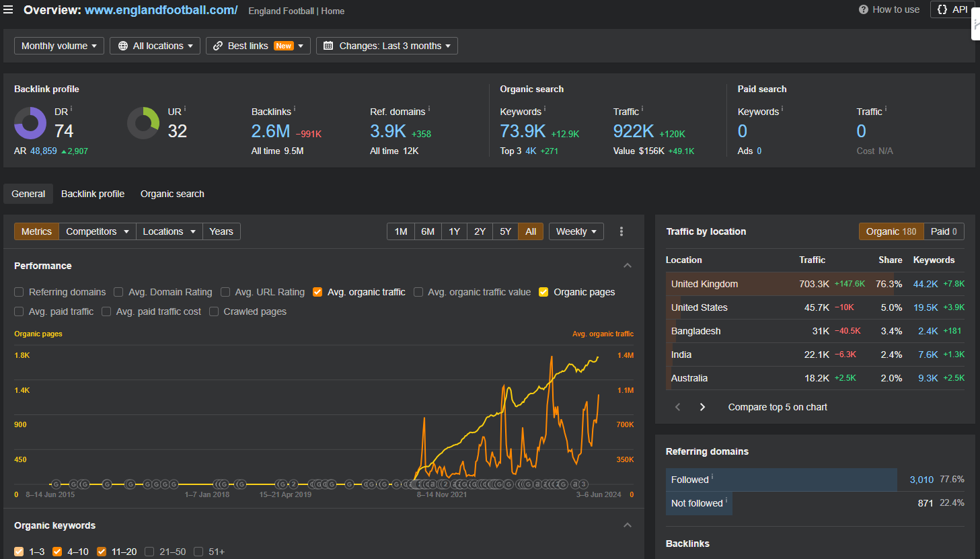Go to previous locations page arrow

tap(678, 407)
